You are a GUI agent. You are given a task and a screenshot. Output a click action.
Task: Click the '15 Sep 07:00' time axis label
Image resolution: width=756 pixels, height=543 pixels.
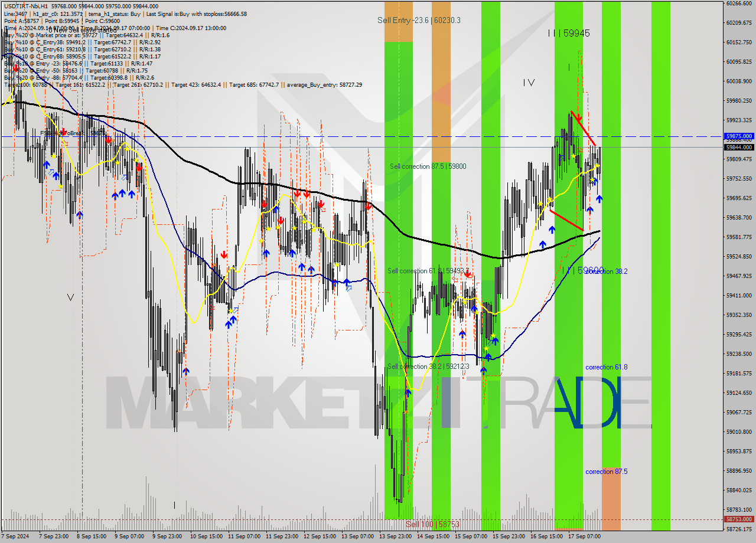[471, 537]
